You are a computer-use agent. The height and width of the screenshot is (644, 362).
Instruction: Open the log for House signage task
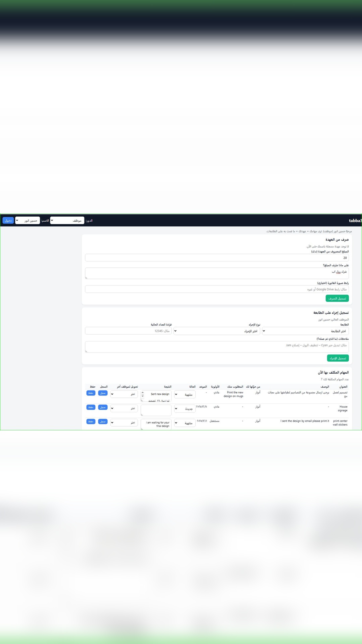pos(103,407)
